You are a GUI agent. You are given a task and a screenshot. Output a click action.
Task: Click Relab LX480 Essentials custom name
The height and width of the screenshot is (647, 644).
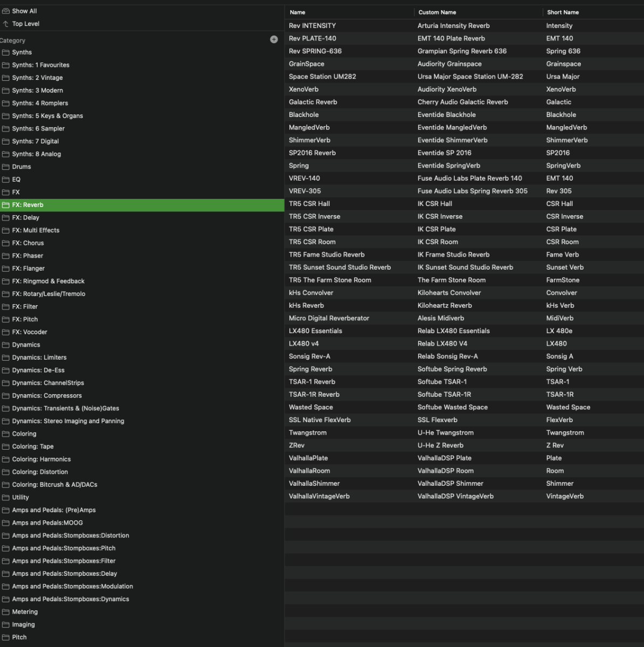click(x=454, y=331)
